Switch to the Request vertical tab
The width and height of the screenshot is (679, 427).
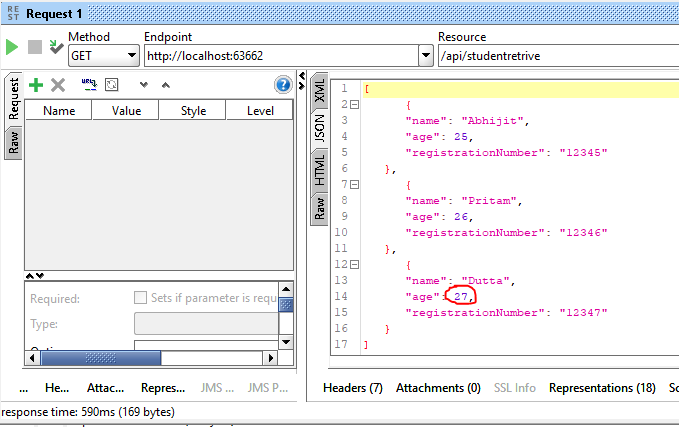(13, 99)
